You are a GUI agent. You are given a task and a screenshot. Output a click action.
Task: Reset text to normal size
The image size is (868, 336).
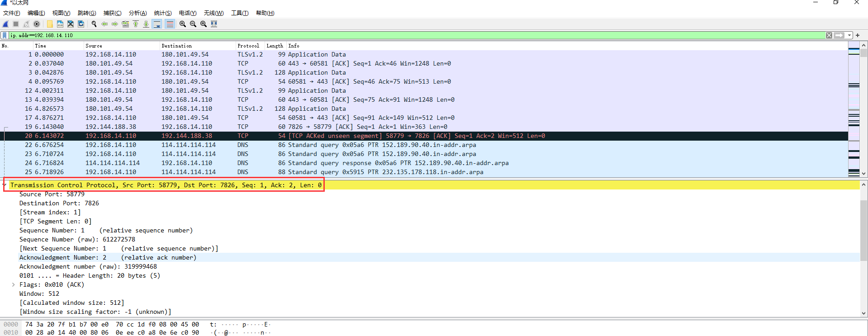coord(204,24)
